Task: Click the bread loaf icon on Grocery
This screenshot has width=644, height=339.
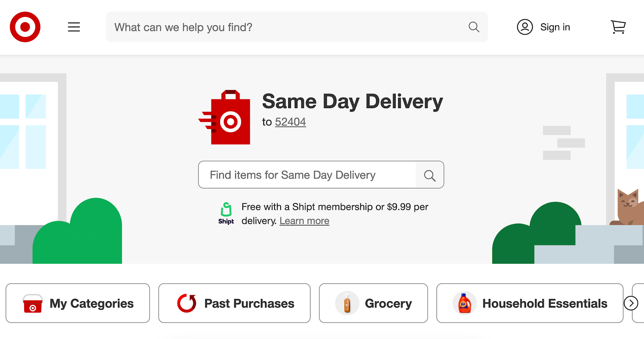Action: [347, 303]
